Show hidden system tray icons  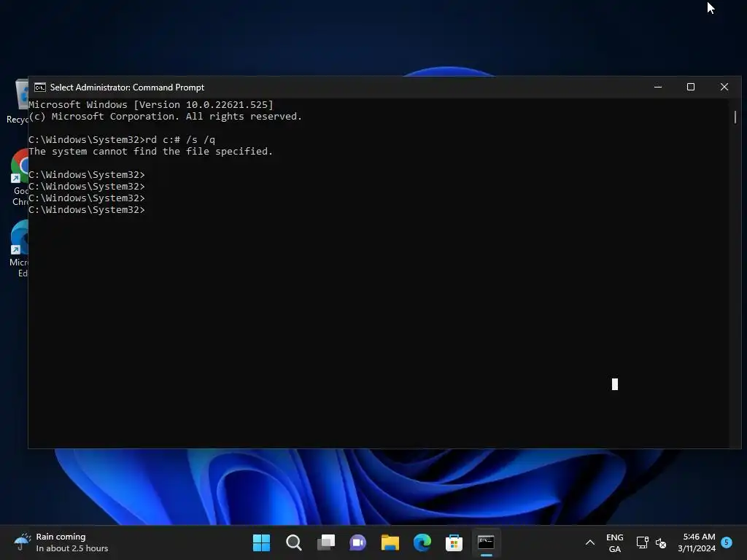tap(589, 542)
